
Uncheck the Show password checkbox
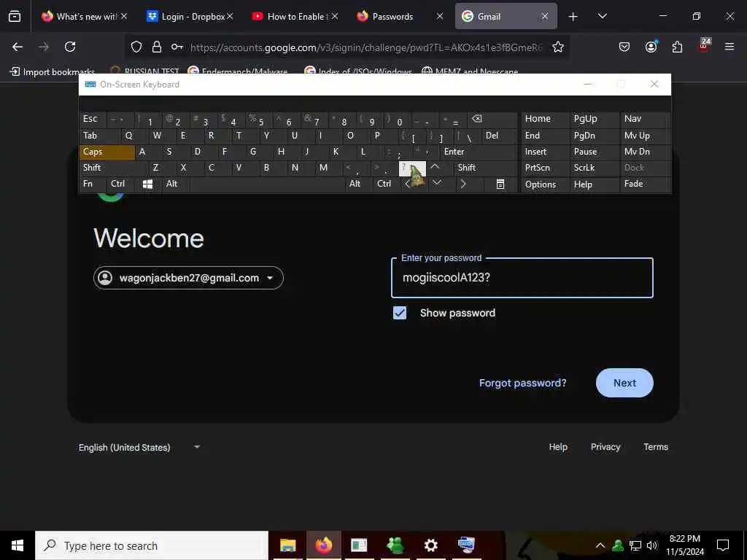point(400,313)
